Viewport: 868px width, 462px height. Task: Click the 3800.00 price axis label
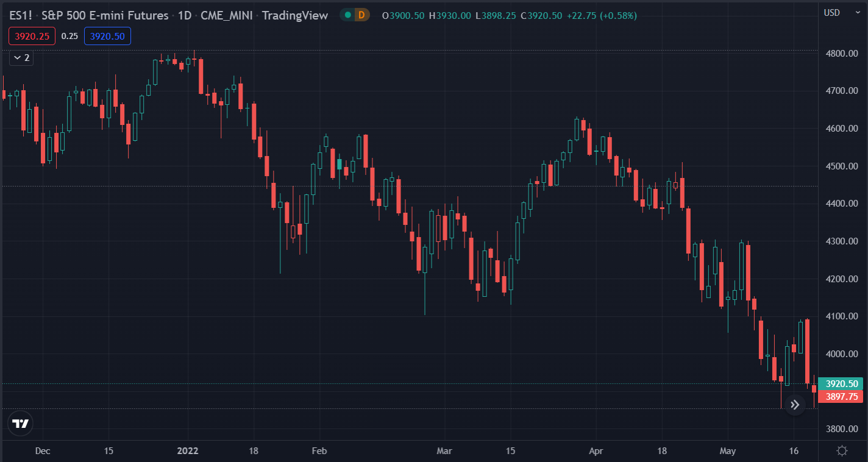point(841,429)
